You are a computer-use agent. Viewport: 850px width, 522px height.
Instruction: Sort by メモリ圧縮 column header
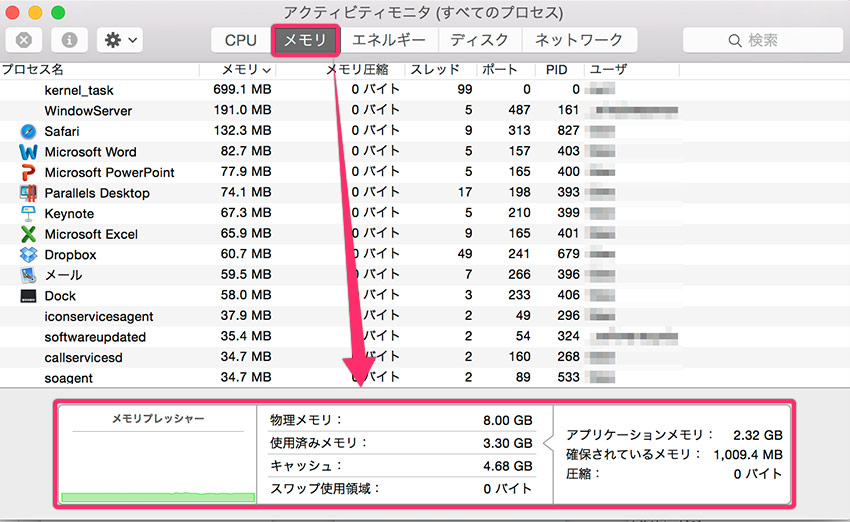[x=340, y=69]
